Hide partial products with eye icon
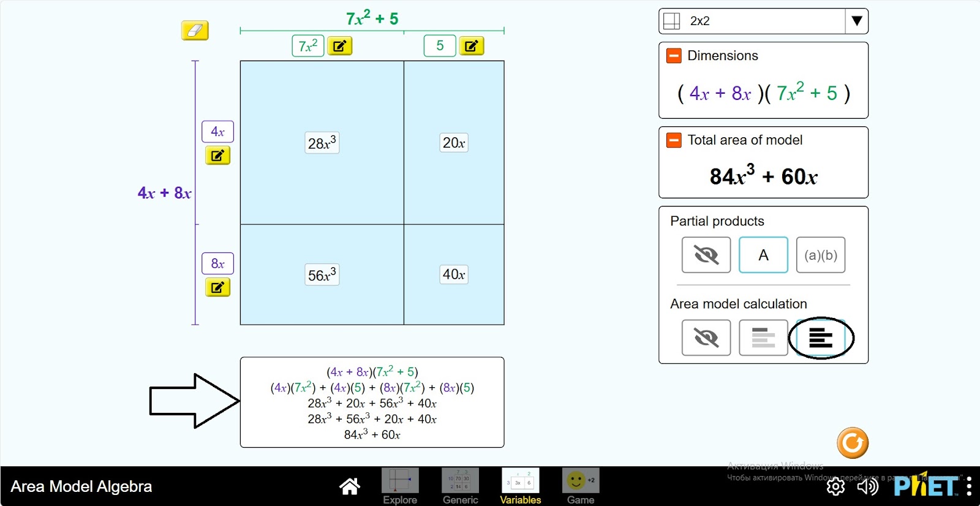980x506 pixels. [706, 255]
